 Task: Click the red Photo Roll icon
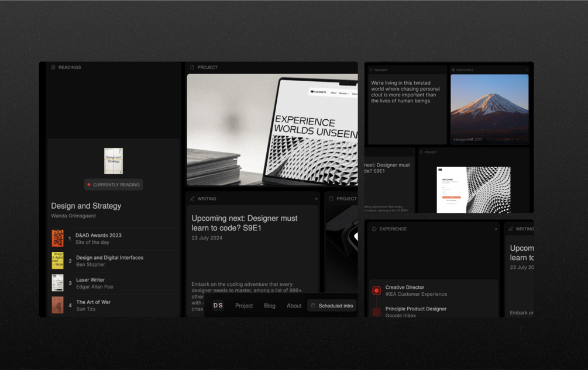click(453, 70)
